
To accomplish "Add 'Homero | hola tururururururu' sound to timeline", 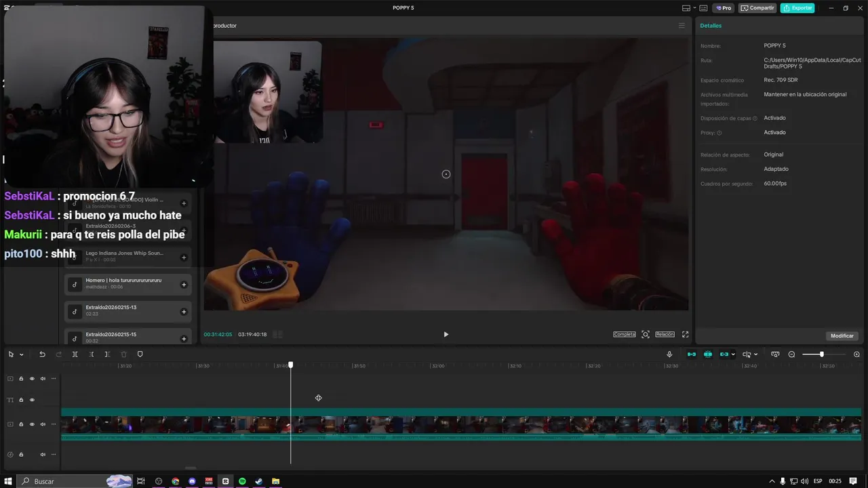I will point(184,285).
